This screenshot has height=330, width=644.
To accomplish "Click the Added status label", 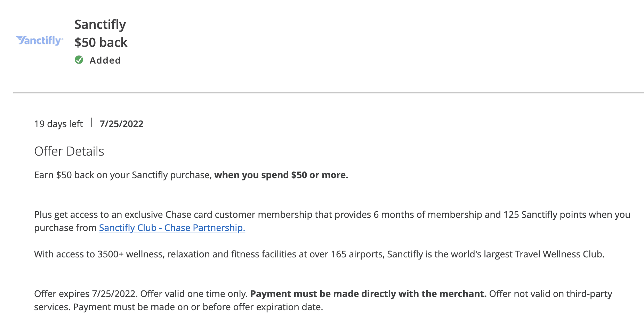I will pyautogui.click(x=105, y=60).
